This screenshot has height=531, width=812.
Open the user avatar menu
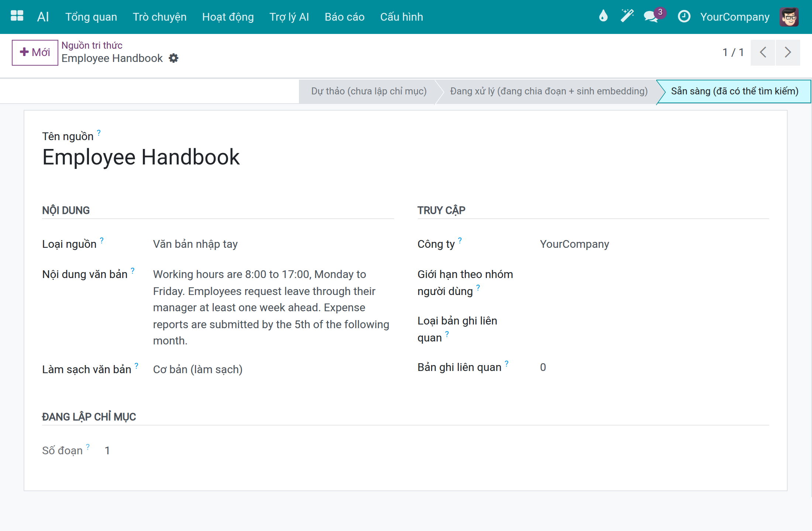tap(789, 17)
